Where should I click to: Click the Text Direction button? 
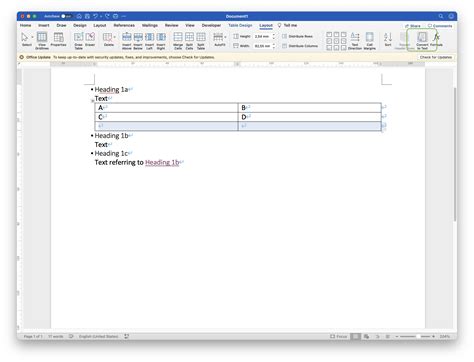[x=355, y=41]
